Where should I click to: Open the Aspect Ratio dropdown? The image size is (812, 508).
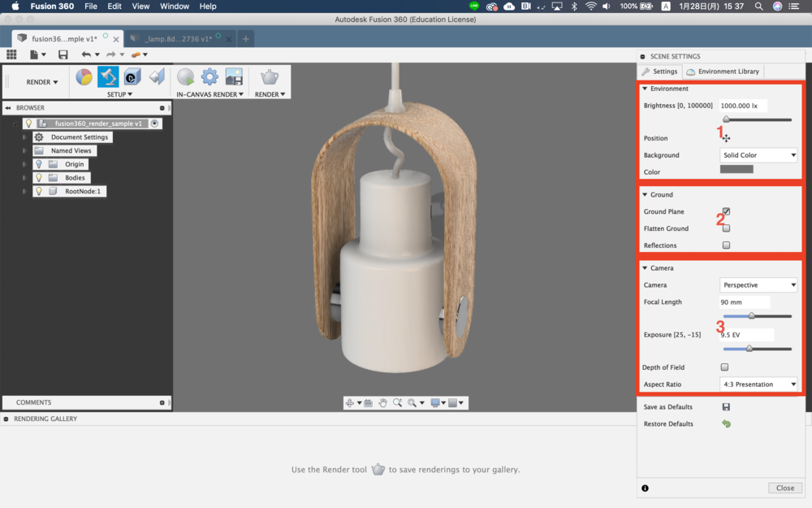coord(758,384)
